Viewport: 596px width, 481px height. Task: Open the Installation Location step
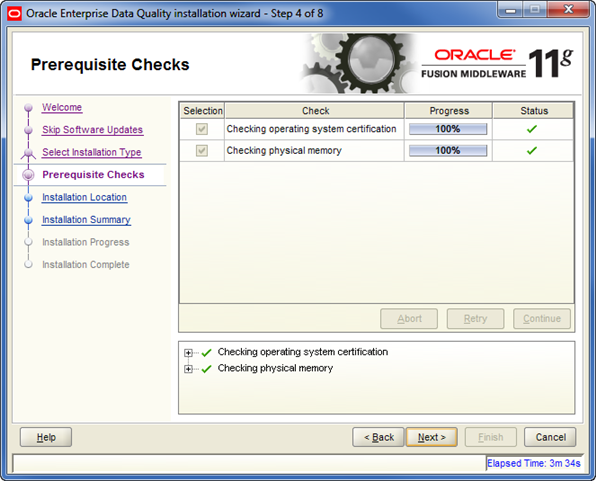pyautogui.click(x=84, y=198)
